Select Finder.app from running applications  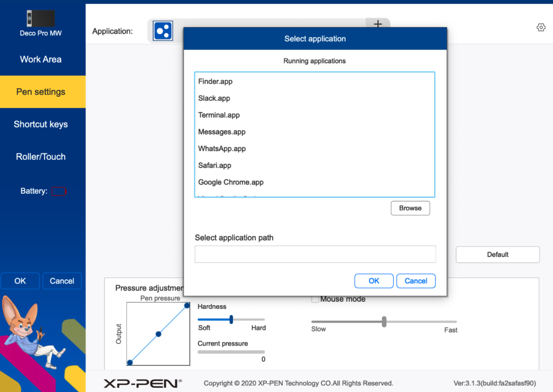click(215, 82)
